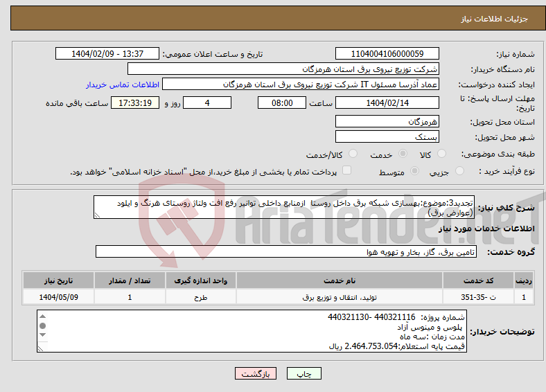Toggle the اسناد خزانه اسلامی payment checkbox
The width and height of the screenshot is (546, 392).
(346, 170)
